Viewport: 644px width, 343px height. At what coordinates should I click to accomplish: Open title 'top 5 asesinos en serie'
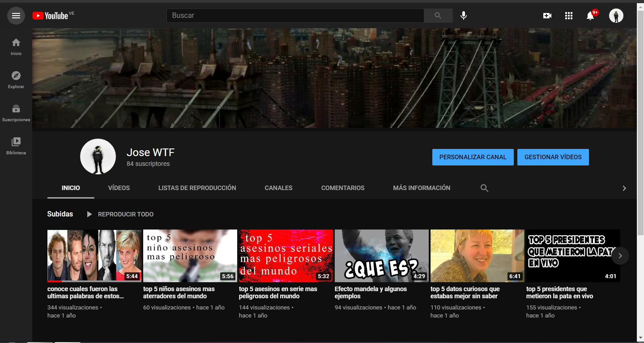pyautogui.click(x=278, y=292)
